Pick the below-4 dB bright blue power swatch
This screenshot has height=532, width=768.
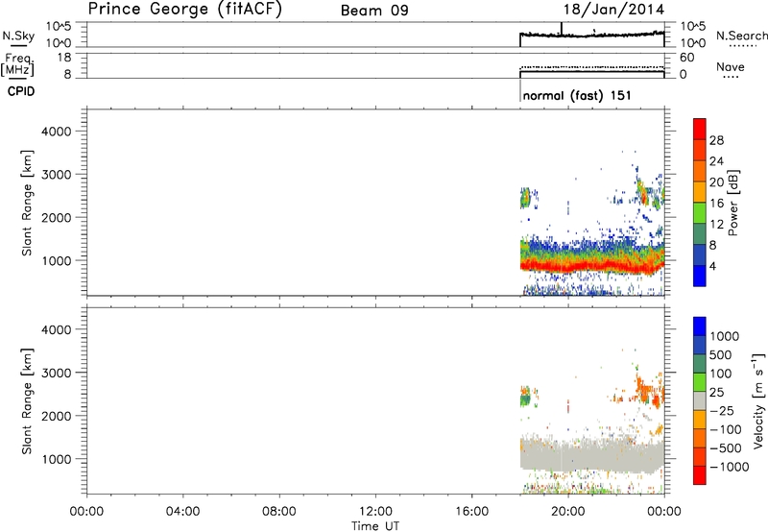[x=700, y=277]
